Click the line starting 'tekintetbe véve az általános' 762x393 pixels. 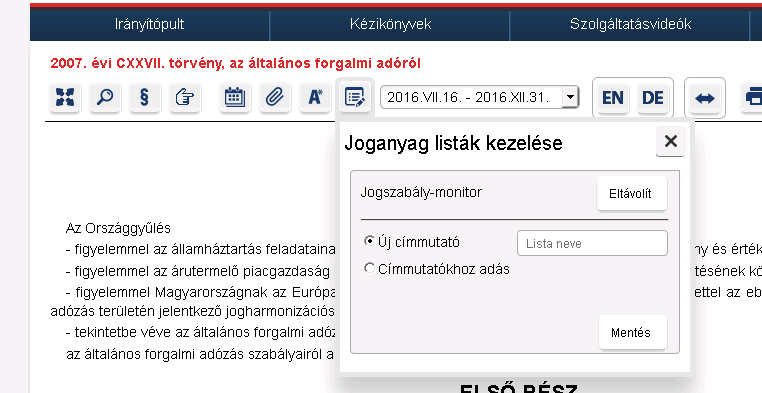(201, 332)
